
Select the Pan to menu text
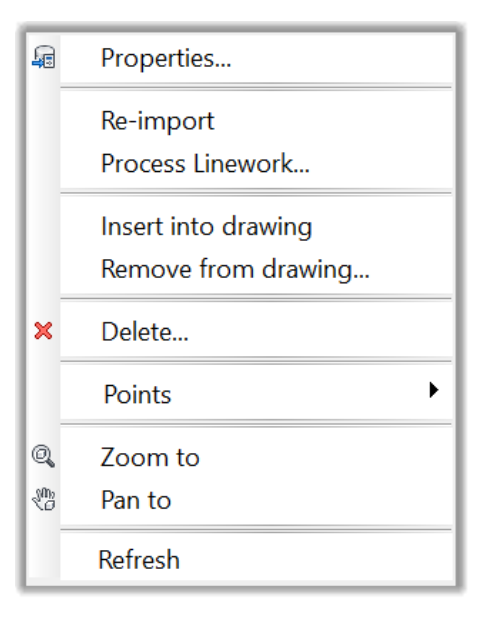point(136,500)
